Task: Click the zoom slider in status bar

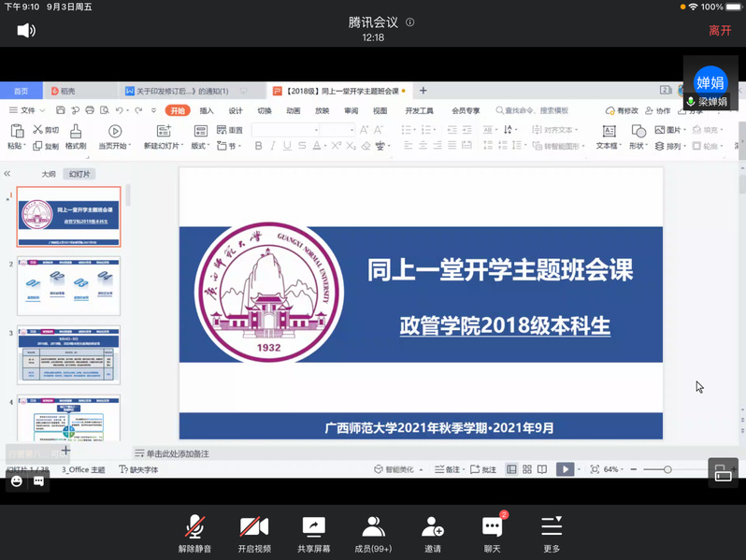Action: pos(667,469)
